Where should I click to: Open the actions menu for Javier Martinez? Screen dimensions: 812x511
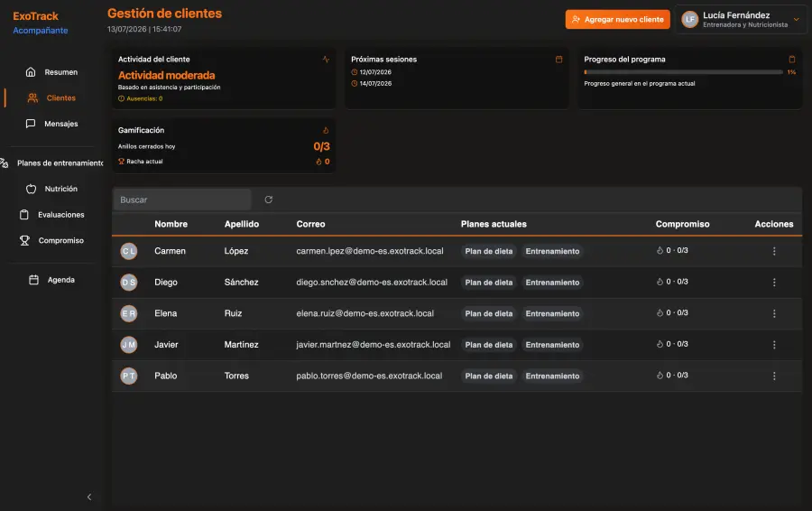pyautogui.click(x=774, y=345)
